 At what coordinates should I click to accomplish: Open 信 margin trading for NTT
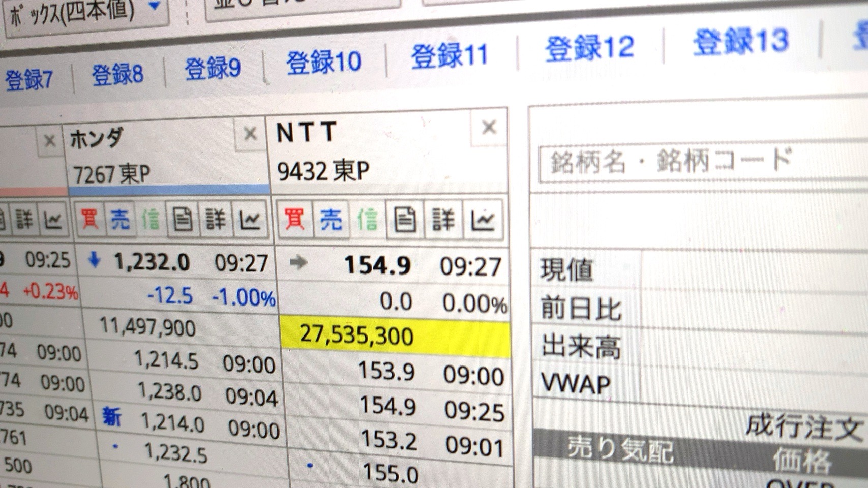[x=367, y=220]
